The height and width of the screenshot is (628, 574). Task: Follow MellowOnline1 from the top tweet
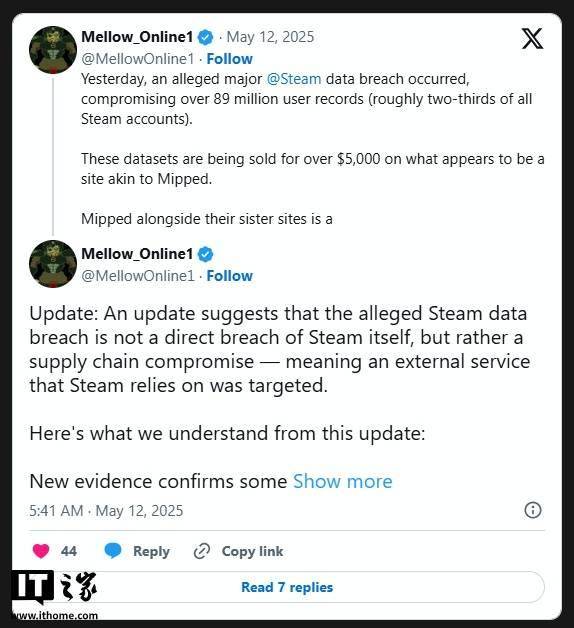tap(230, 59)
